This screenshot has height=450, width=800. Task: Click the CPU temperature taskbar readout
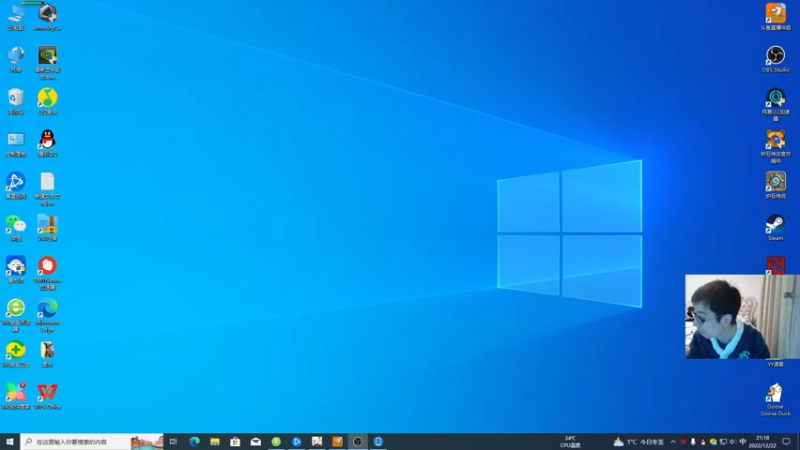(x=570, y=442)
